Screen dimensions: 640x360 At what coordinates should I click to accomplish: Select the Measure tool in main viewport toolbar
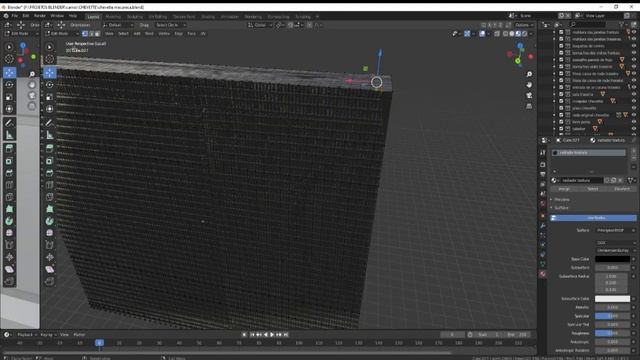(x=49, y=135)
